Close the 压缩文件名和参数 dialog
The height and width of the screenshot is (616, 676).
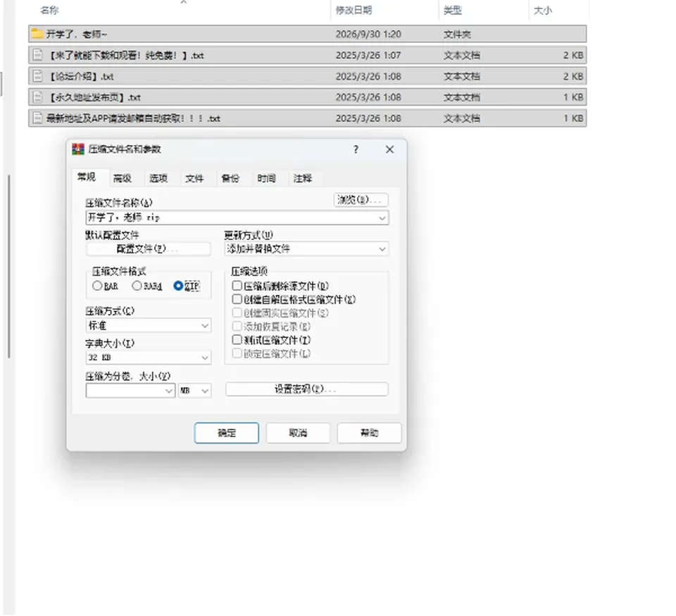pos(389,149)
